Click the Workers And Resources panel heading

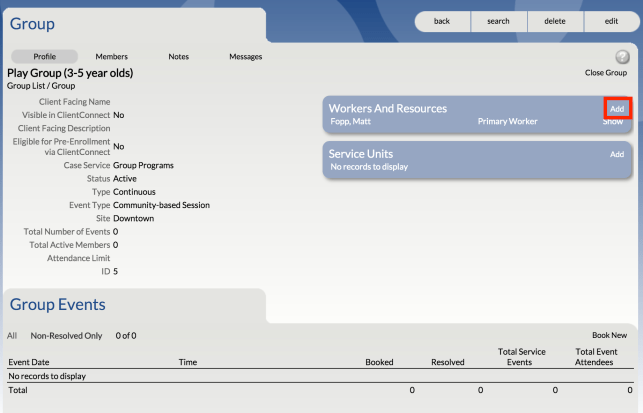[x=388, y=108]
